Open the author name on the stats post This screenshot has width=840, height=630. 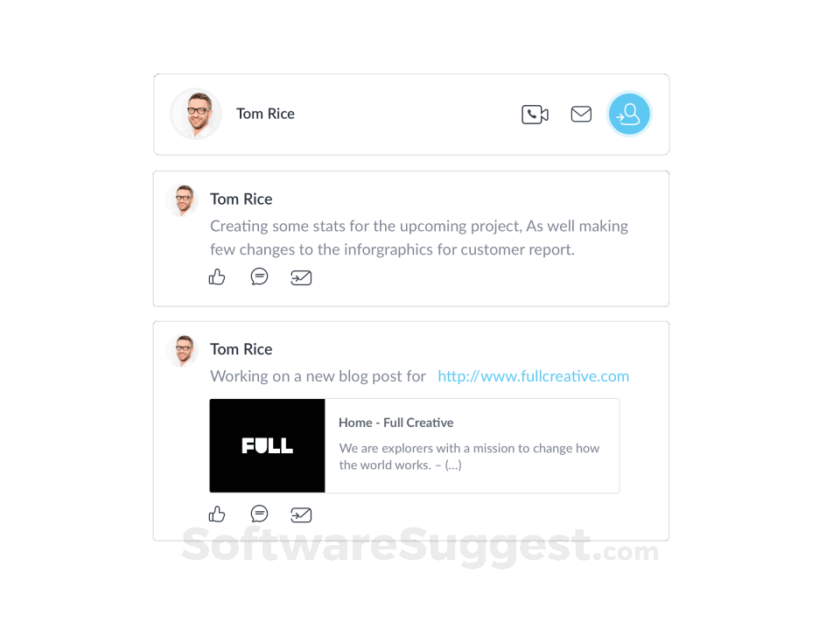coord(241,199)
